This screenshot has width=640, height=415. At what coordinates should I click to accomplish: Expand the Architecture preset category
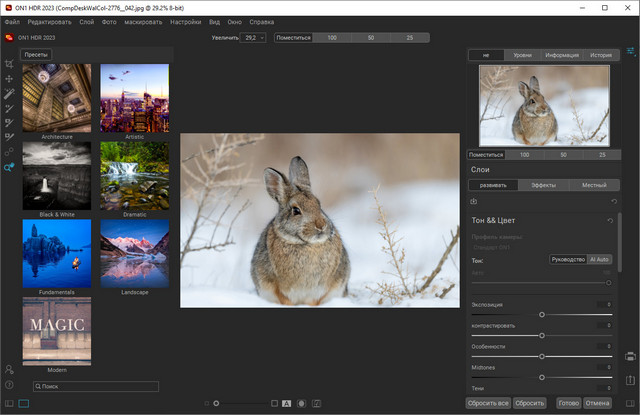coord(57,99)
